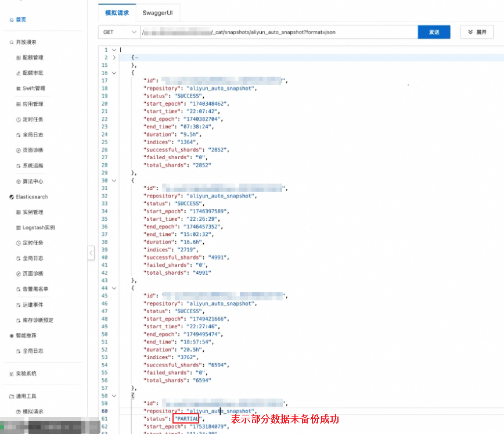Open 运维事件 menu item
The width and height of the screenshot is (504, 434).
(x=33, y=304)
